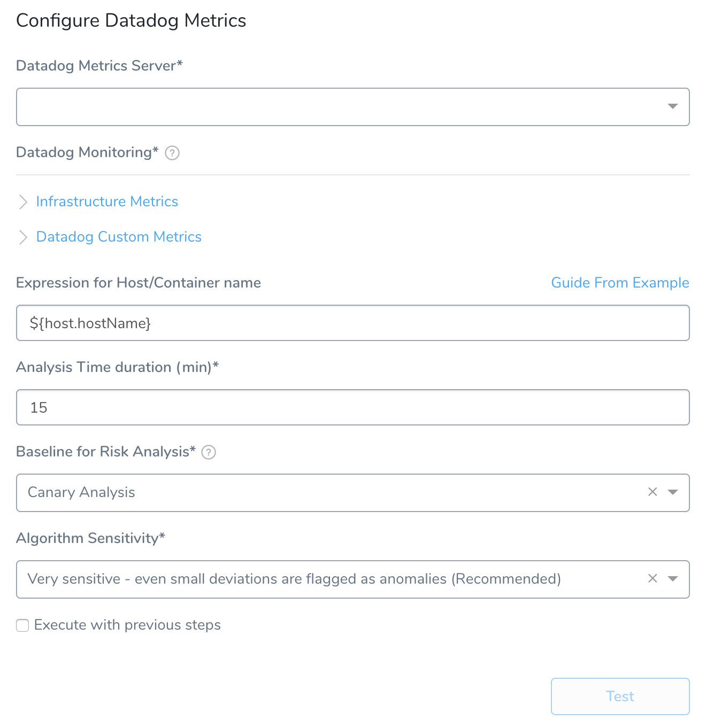
Task: Expand Infrastructure Metrics chevron
Action: click(x=23, y=202)
